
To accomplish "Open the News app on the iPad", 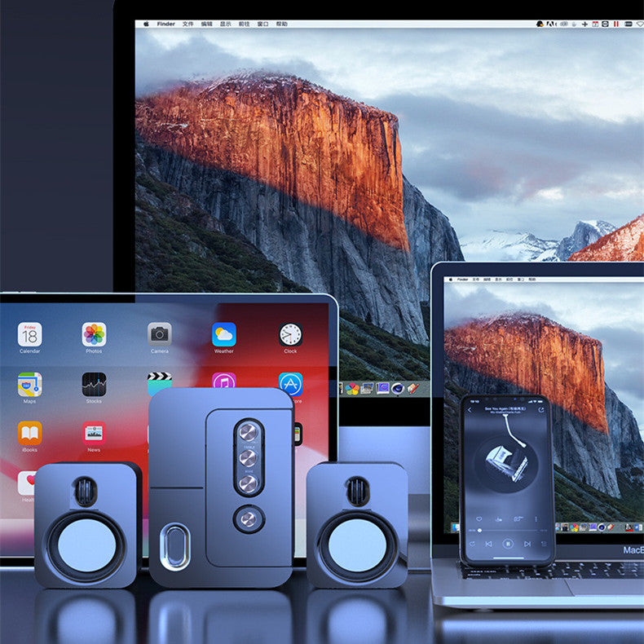I will click(94, 433).
